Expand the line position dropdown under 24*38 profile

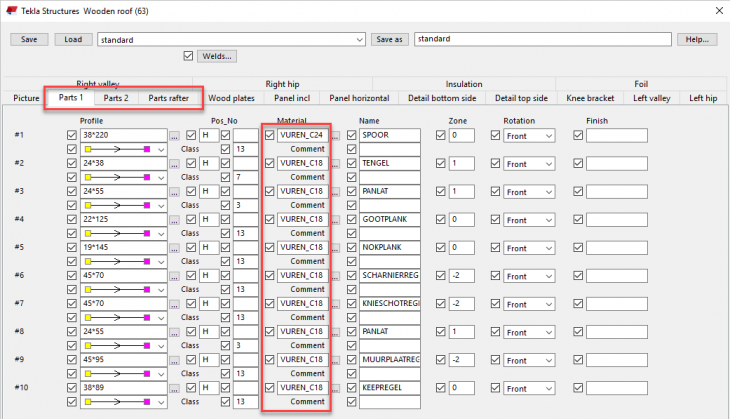[160, 177]
